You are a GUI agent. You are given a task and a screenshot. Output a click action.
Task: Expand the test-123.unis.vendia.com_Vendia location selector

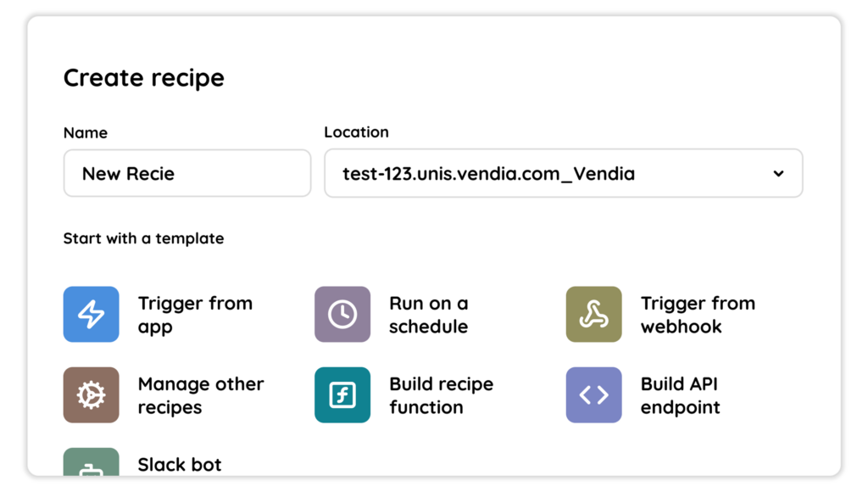[x=564, y=173]
